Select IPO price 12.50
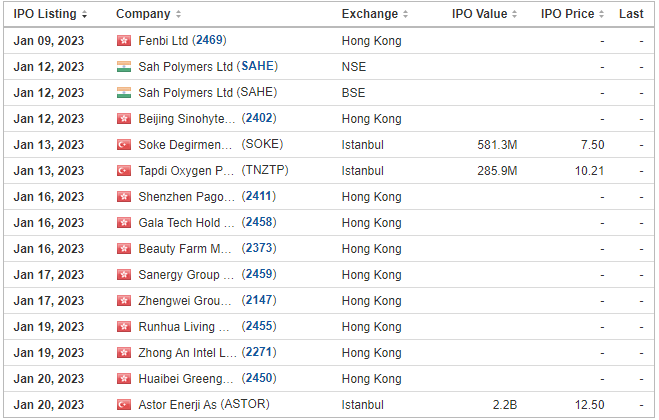The height and width of the screenshot is (420, 659). (x=589, y=405)
